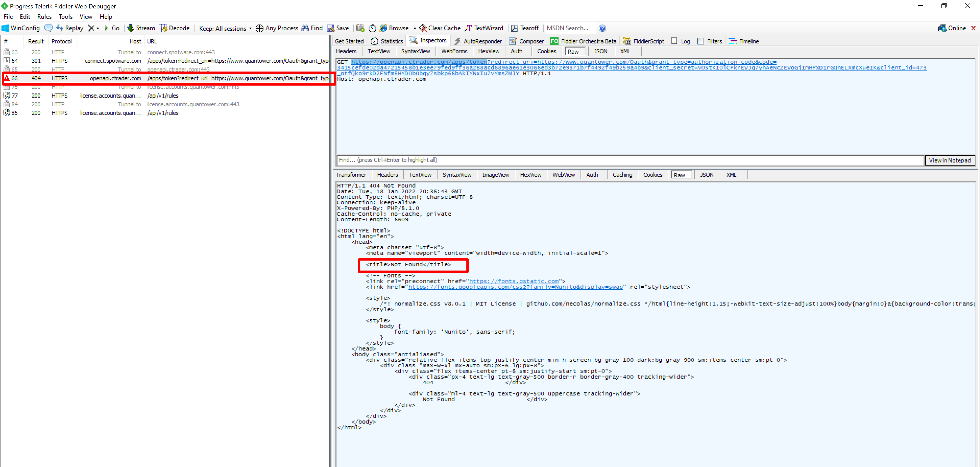Resume with the Go button
Screen dimensions: 980x467
[112, 28]
